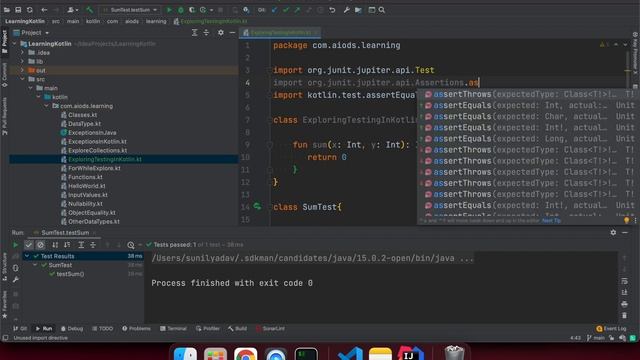Open the TODO tool window tab
640x360 pixels.
tap(102, 329)
